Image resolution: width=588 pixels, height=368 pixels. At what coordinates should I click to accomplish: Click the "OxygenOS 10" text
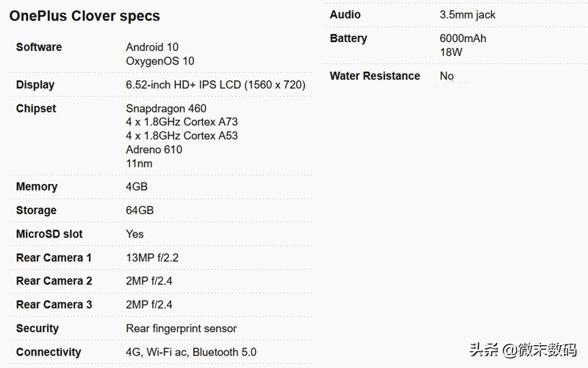160,61
